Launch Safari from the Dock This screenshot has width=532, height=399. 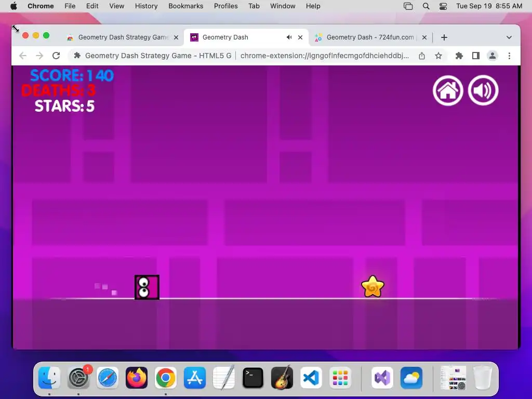[x=108, y=378]
